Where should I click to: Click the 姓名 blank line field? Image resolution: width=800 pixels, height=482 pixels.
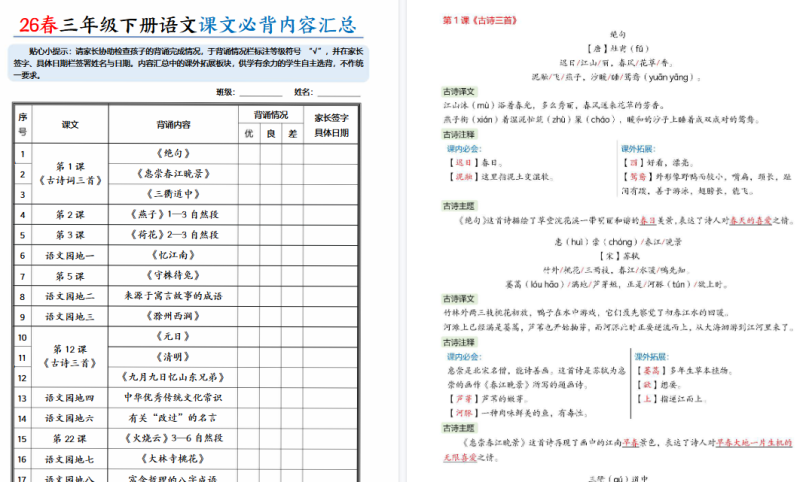coord(339,93)
